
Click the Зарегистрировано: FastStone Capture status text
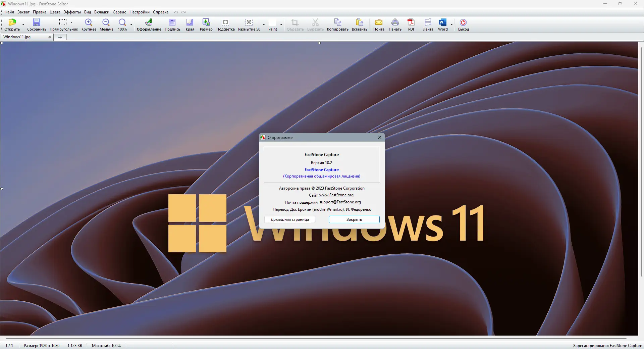coord(607,346)
